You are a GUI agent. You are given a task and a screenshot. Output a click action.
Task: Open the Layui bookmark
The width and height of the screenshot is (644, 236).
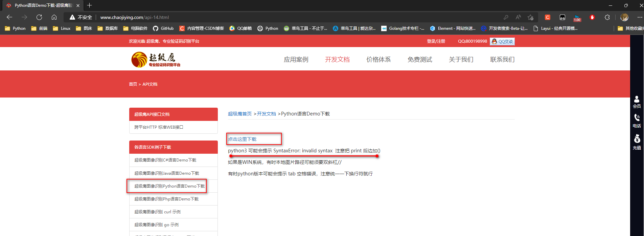[555, 28]
